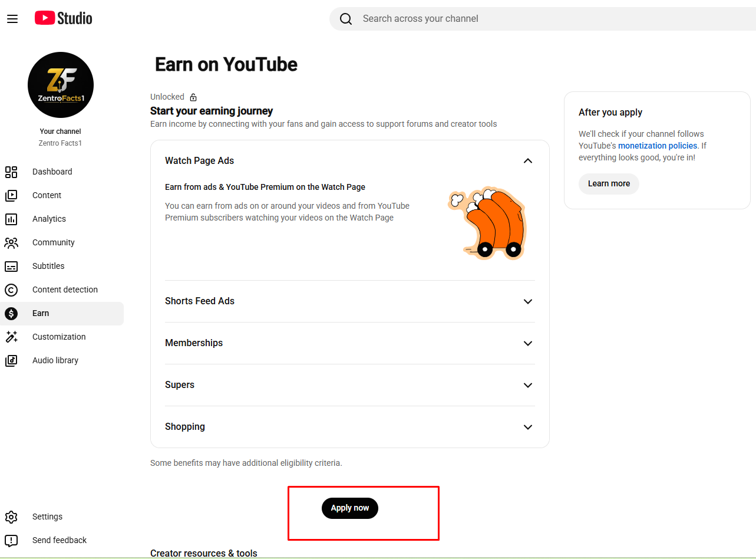Click the Supers heading
Screen dimensions: 756x559
(180, 385)
